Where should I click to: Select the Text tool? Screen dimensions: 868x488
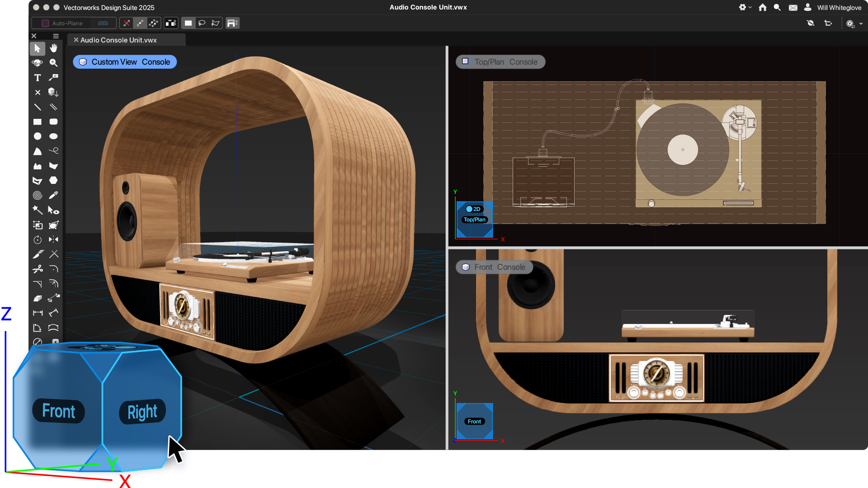click(38, 78)
